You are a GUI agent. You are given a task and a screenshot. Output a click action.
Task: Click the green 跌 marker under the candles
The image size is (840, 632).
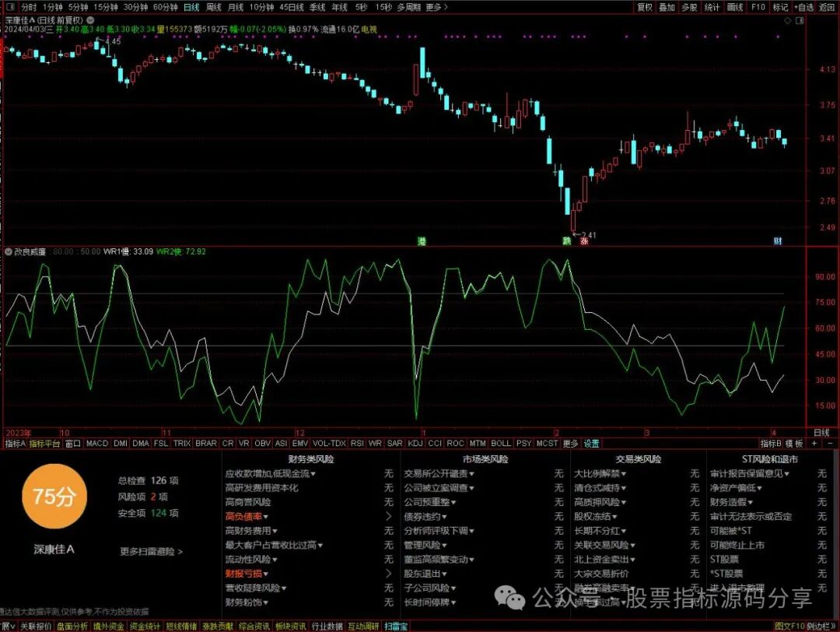[x=567, y=241]
